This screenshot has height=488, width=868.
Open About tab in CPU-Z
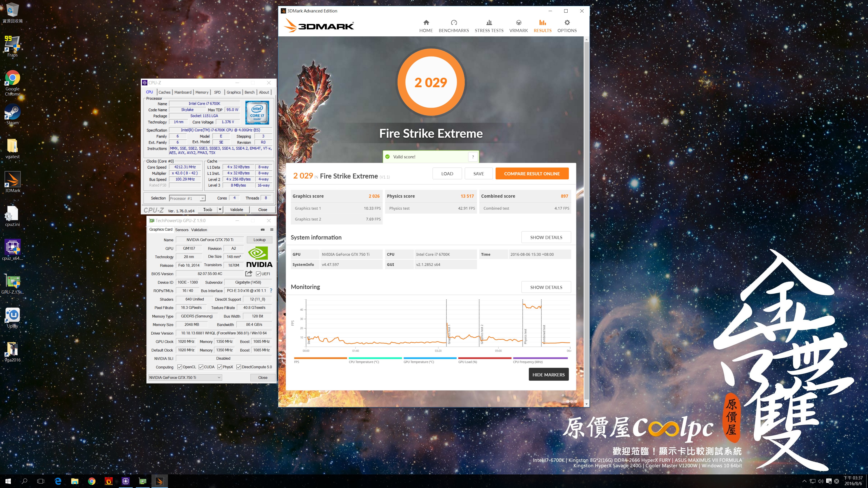coord(264,92)
